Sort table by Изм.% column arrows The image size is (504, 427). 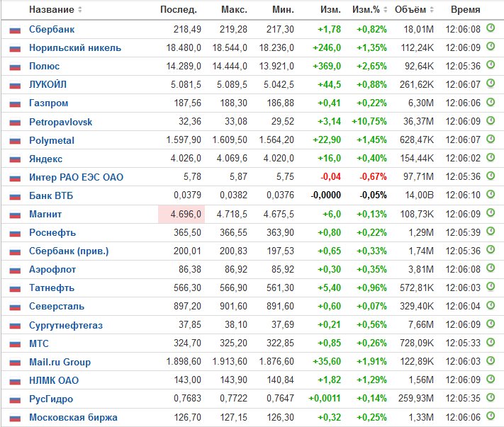click(x=386, y=10)
